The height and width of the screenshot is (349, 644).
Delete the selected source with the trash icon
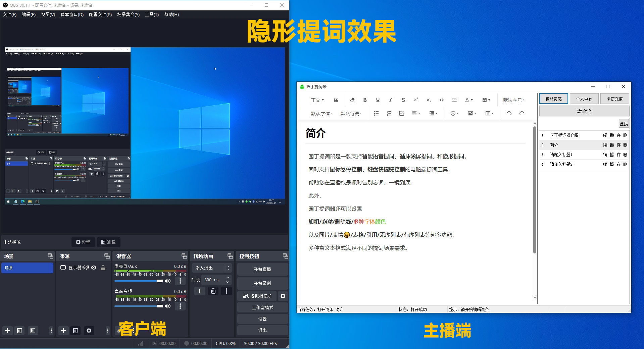76,331
